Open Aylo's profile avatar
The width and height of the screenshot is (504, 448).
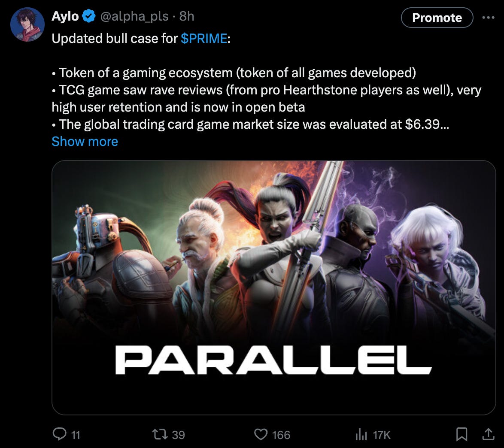pos(27,24)
